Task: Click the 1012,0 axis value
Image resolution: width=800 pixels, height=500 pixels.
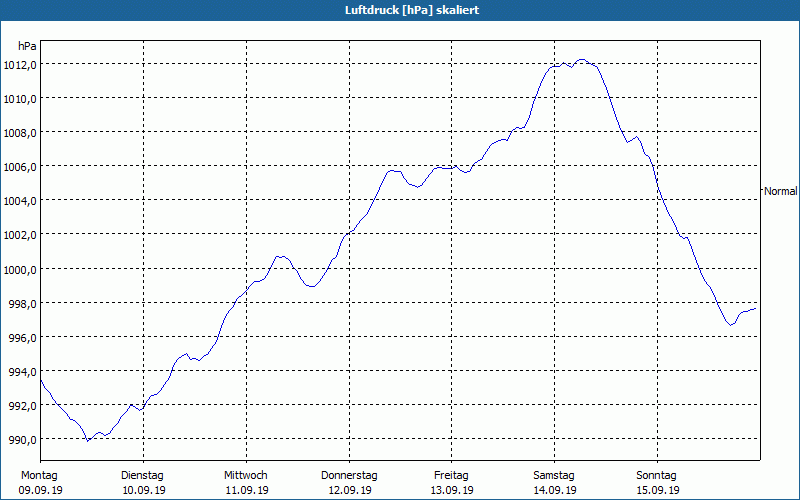Action: 20,65
